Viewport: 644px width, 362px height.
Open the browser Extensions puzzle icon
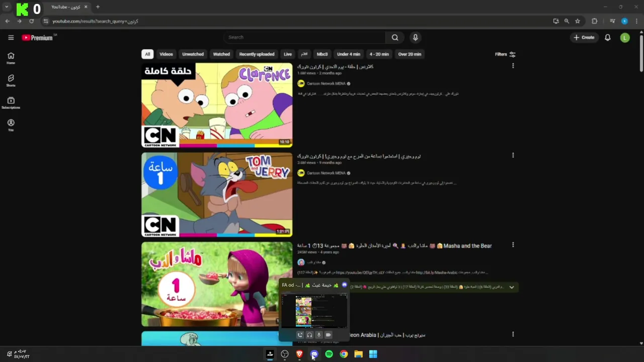tap(595, 21)
